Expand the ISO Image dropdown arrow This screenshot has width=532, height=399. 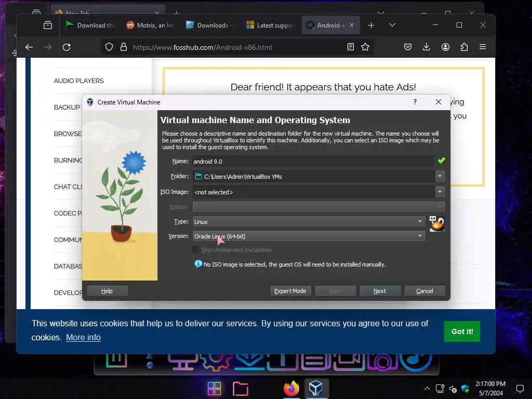coord(440,192)
